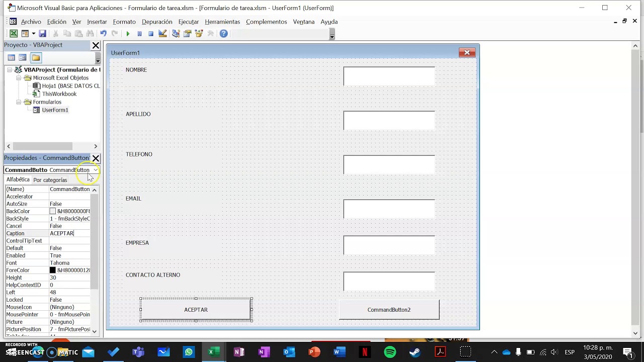Open the Insertar menu
The height and width of the screenshot is (362, 644).
97,22
